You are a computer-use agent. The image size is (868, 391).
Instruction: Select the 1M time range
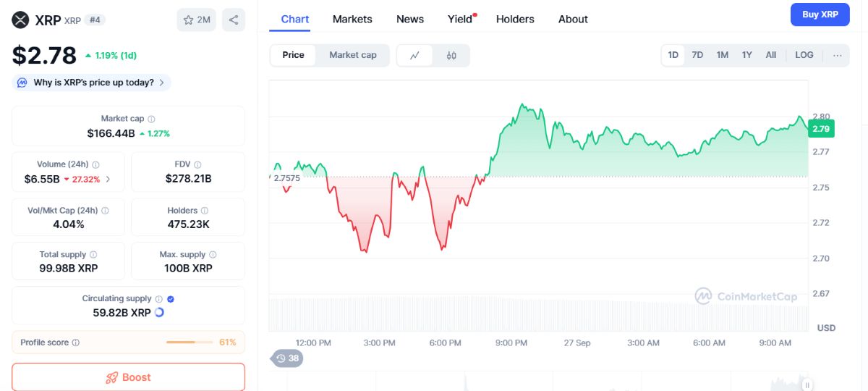[722, 55]
